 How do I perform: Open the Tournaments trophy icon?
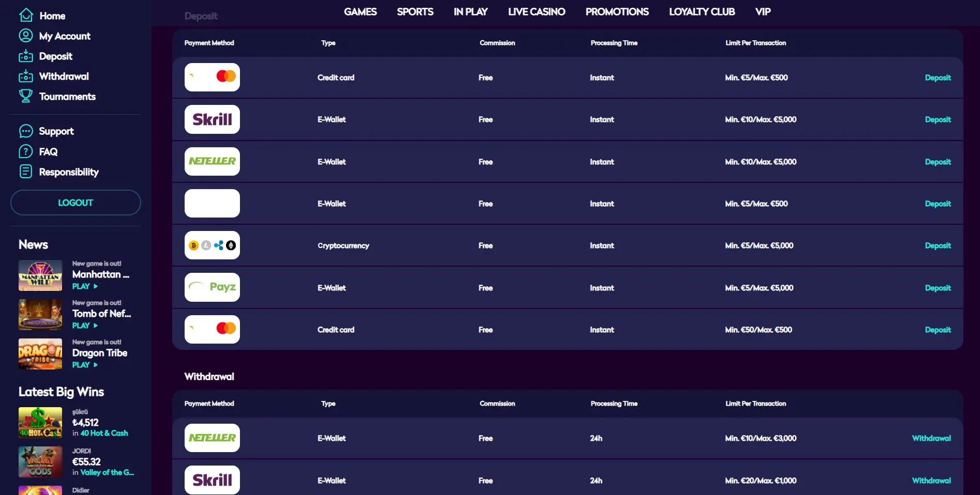click(26, 96)
